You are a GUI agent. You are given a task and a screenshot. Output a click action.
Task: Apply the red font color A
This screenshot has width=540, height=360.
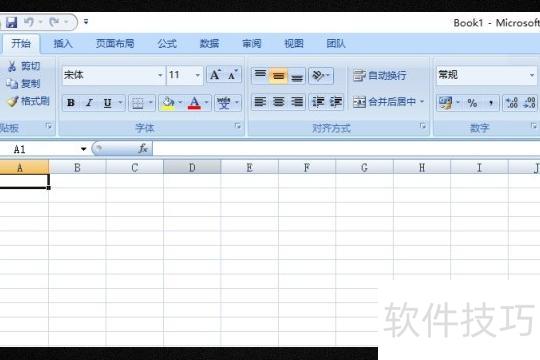tap(194, 103)
